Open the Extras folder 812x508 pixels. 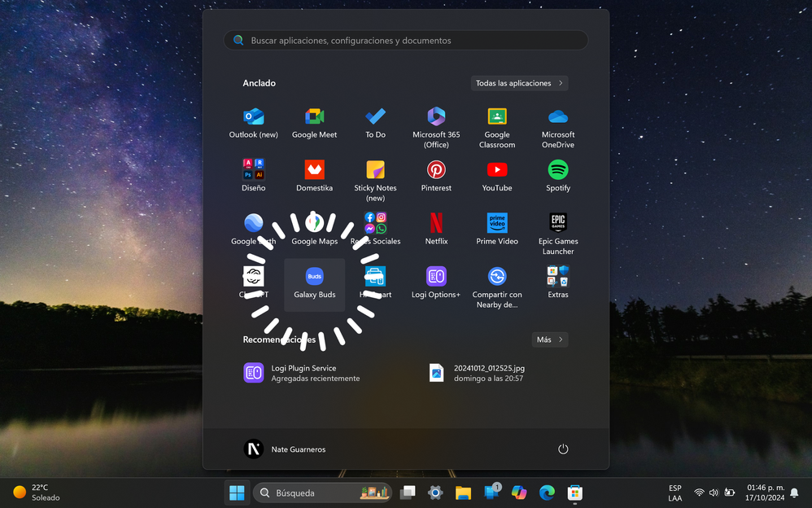point(557,283)
